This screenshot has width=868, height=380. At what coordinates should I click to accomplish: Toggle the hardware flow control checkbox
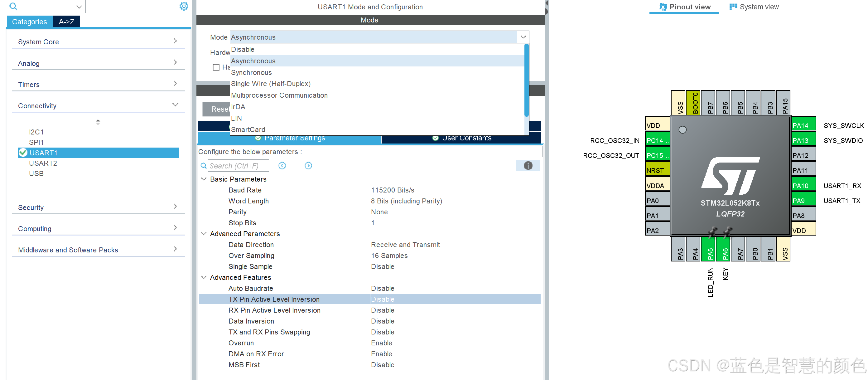[216, 67]
